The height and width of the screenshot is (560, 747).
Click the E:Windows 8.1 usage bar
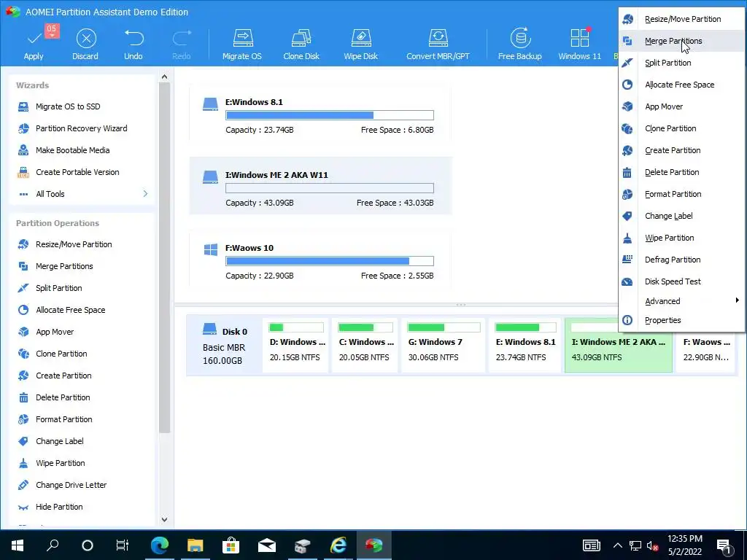[330, 115]
